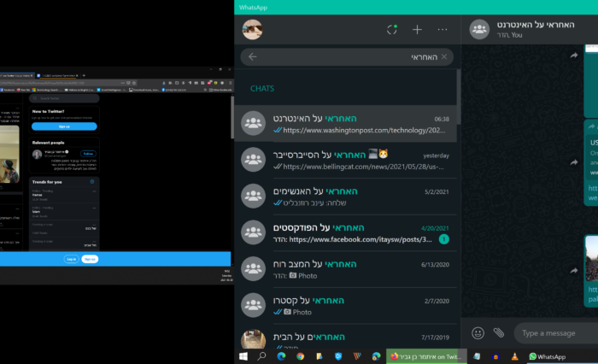The width and height of the screenshot is (598, 364).
Task: Open chat האחראים על הבית
Action: (x=346, y=337)
